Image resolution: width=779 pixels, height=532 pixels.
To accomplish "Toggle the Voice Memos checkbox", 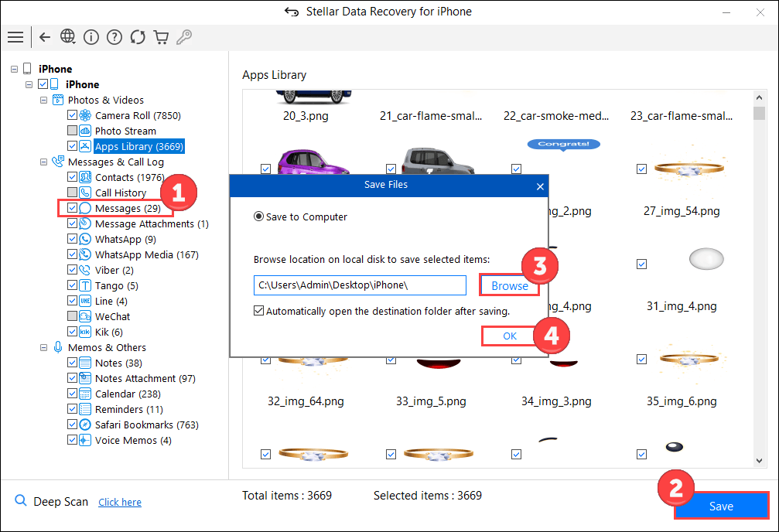I will click(72, 440).
